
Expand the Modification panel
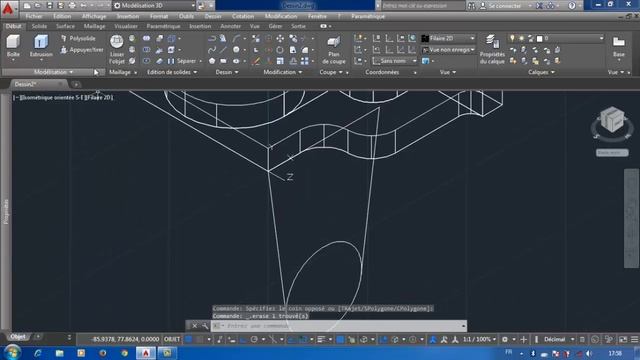[x=283, y=72]
